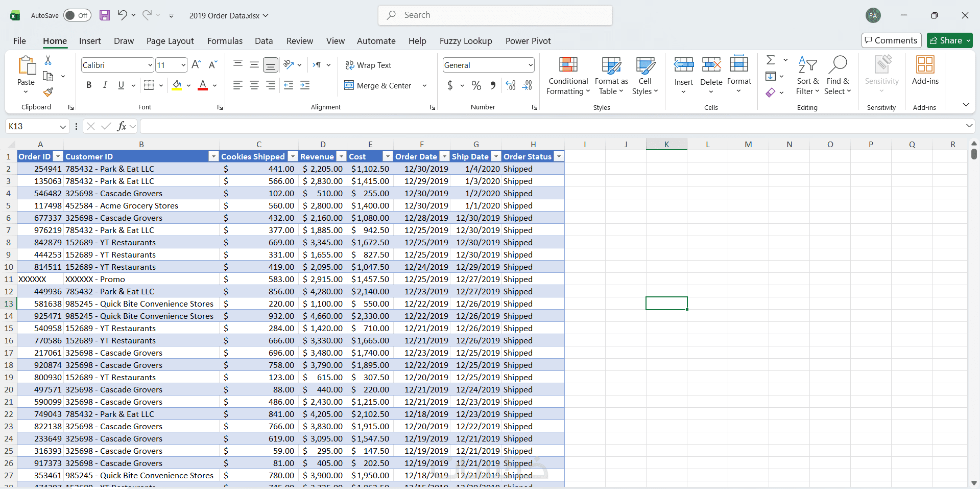Image resolution: width=980 pixels, height=489 pixels.
Task: Open the font name dropdown
Action: pos(150,65)
